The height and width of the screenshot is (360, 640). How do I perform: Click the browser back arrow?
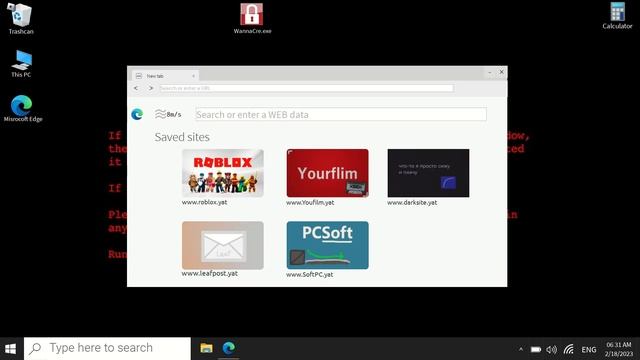pos(136,88)
